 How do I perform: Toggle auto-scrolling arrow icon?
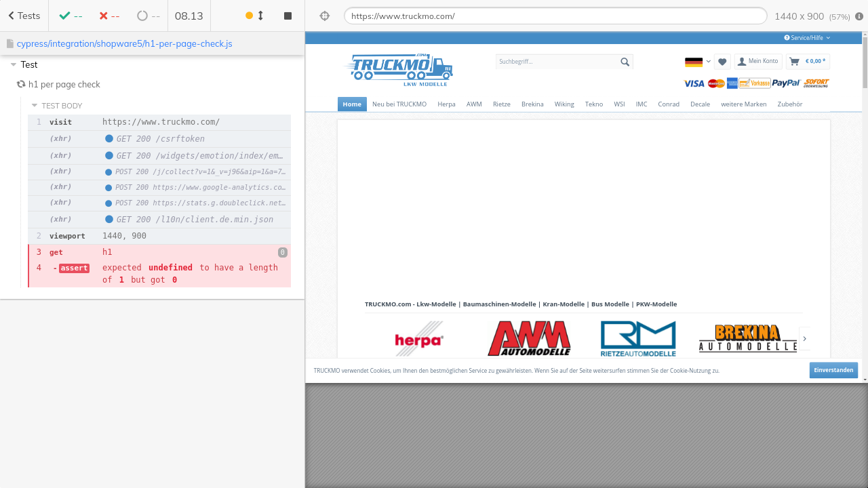[x=260, y=16]
